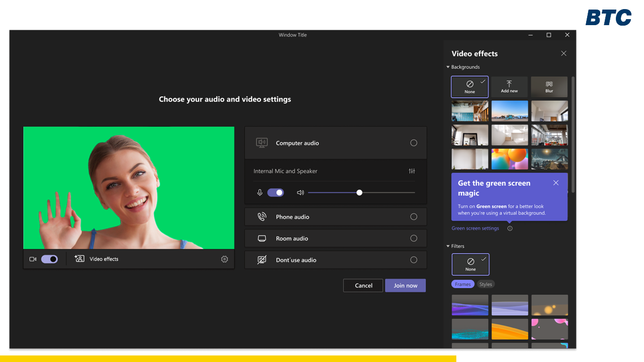This screenshot has width=644, height=362.
Task: Click the Internal Mic and Speaker label
Action: tap(285, 171)
